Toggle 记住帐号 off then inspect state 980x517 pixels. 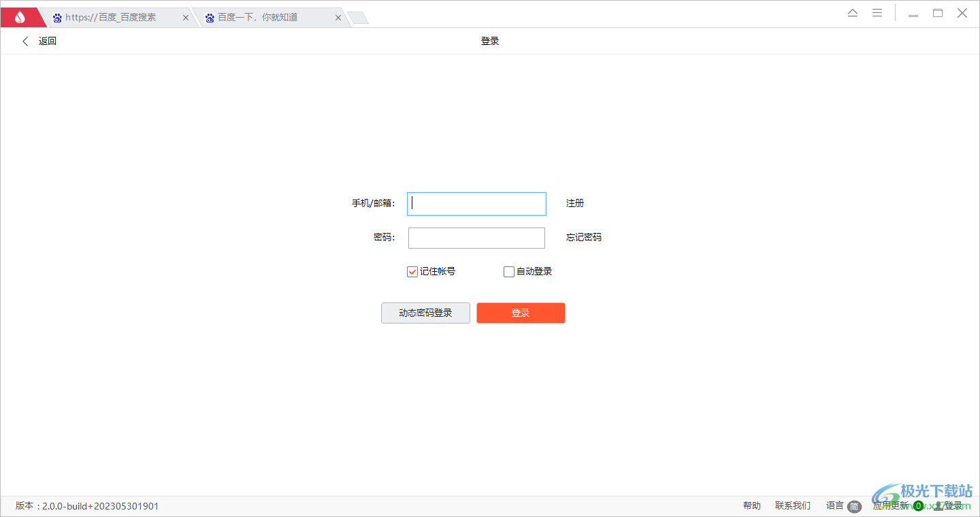[412, 271]
